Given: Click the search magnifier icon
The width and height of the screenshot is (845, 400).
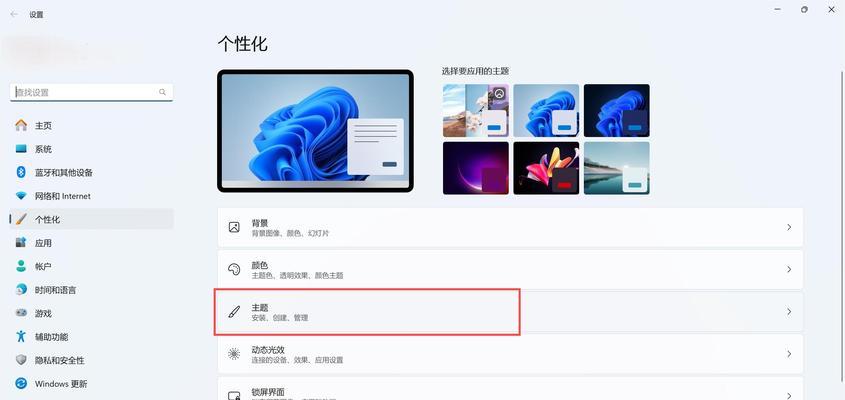Looking at the screenshot, I should tap(162, 92).
